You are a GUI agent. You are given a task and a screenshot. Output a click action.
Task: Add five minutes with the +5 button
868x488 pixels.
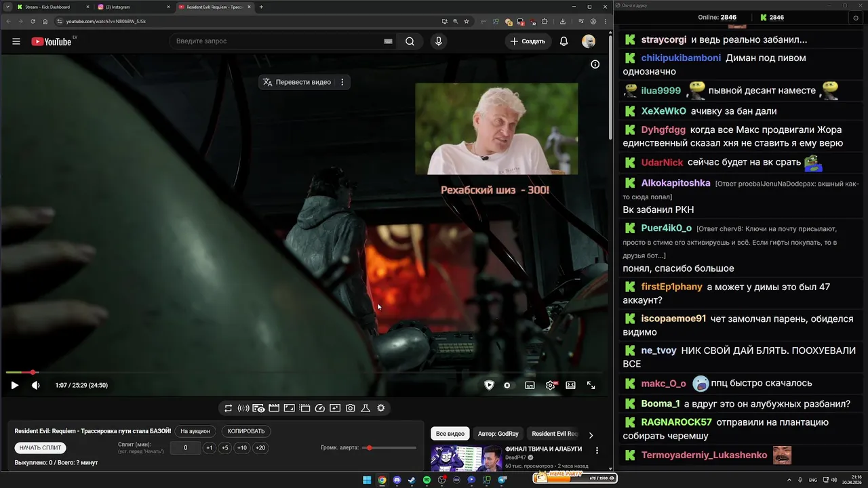225,448
